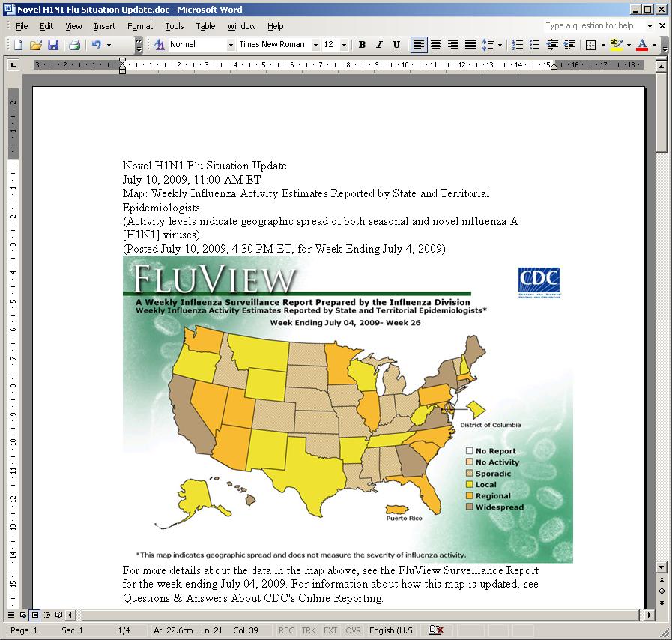Open the Insert menu
Image resolution: width=672 pixels, height=640 pixels.
pos(105,26)
